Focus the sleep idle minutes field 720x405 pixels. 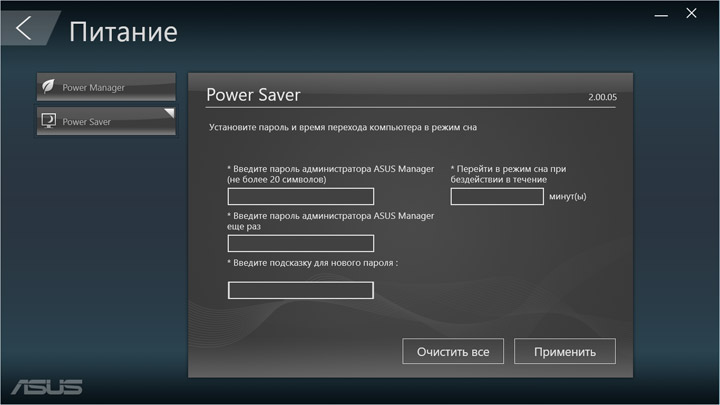pos(497,197)
